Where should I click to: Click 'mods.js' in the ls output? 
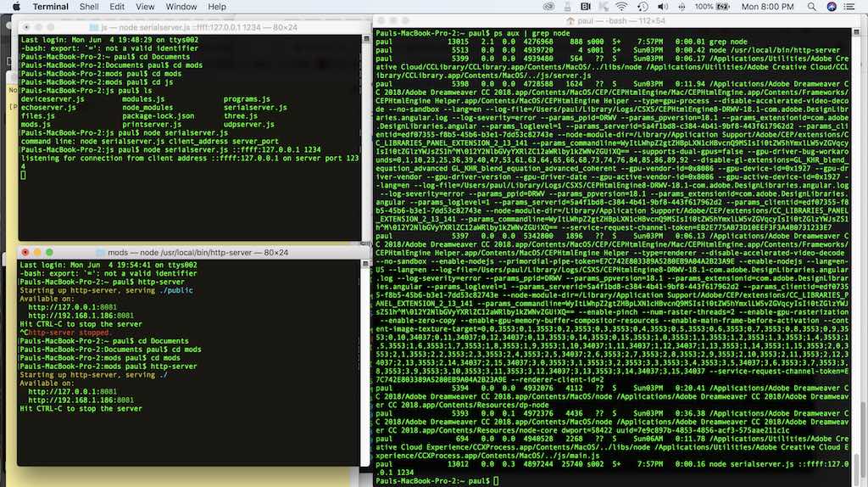point(36,124)
